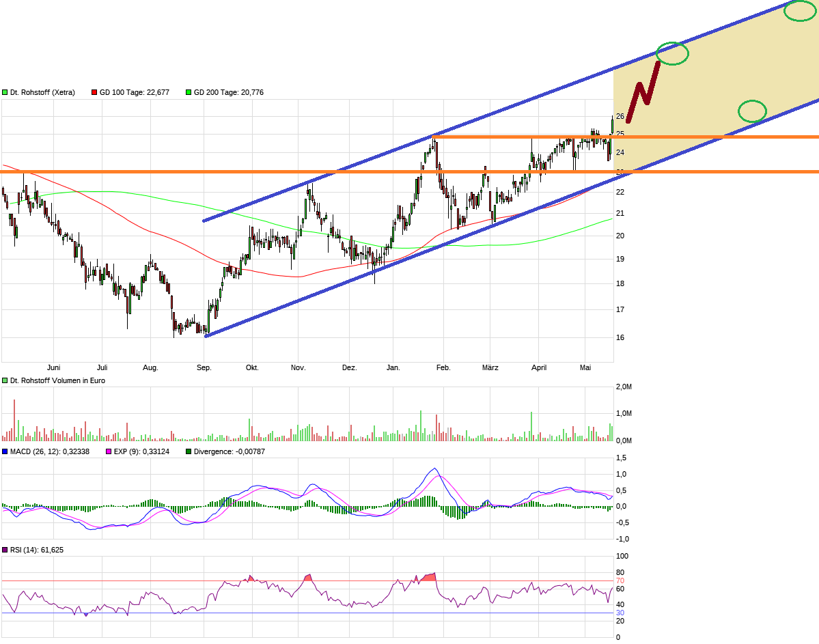
Task: Click the magenta EXP legend color box
Action: tap(109, 452)
